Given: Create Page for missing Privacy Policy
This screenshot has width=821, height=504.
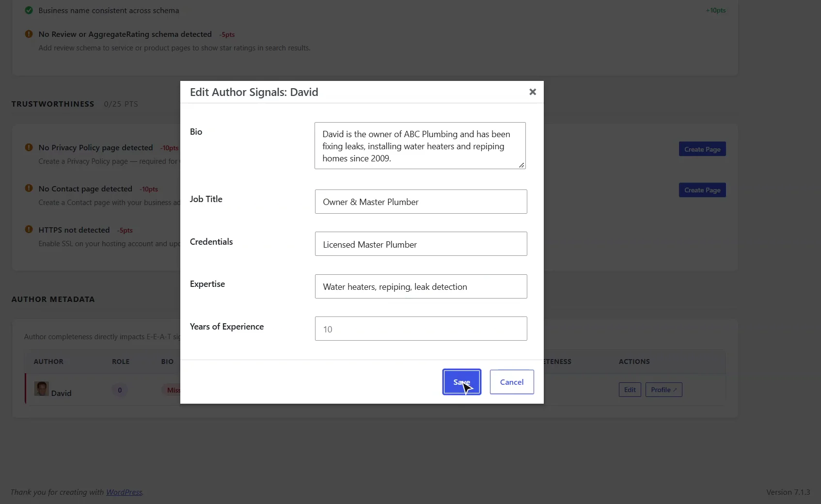Looking at the screenshot, I should [702, 149].
